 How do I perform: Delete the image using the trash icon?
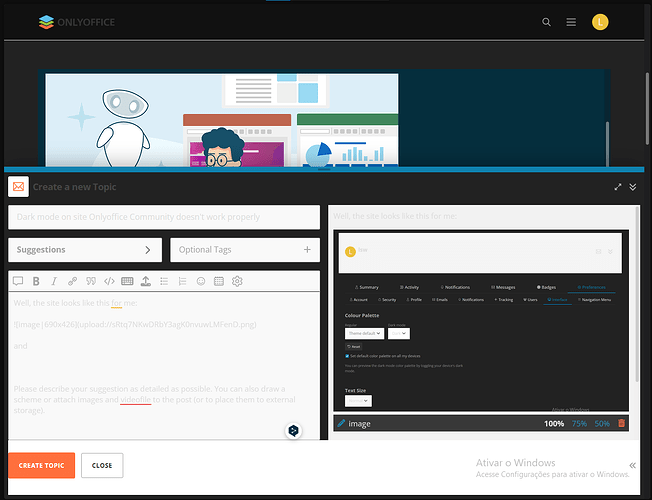point(621,424)
